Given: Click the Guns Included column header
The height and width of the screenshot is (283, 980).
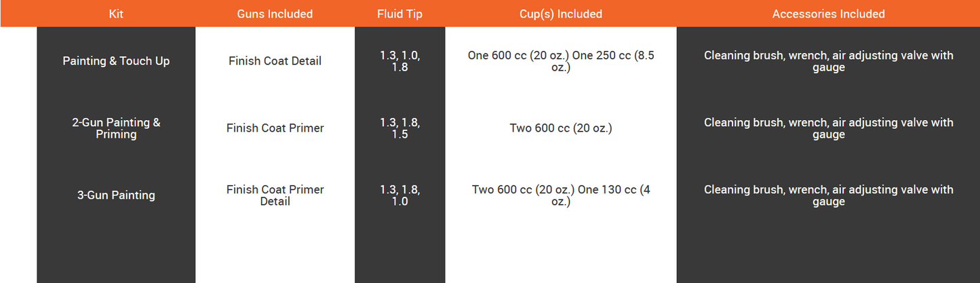Looking at the screenshot, I should point(275,14).
